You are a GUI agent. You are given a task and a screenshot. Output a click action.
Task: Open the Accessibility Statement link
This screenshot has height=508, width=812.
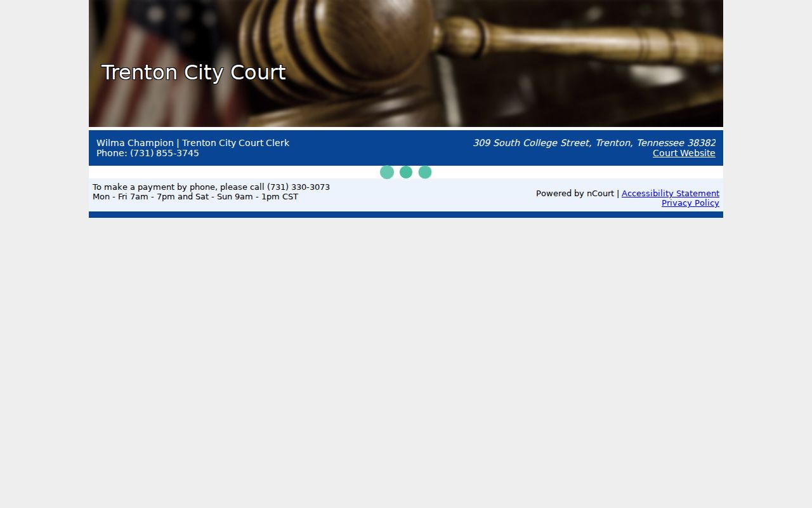click(x=671, y=193)
